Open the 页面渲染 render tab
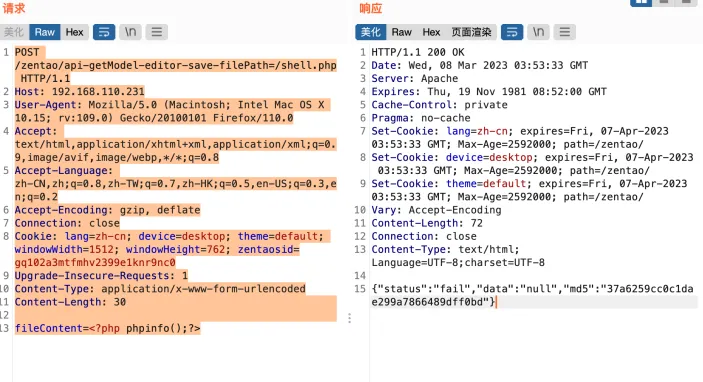703x382 pixels. point(471,32)
